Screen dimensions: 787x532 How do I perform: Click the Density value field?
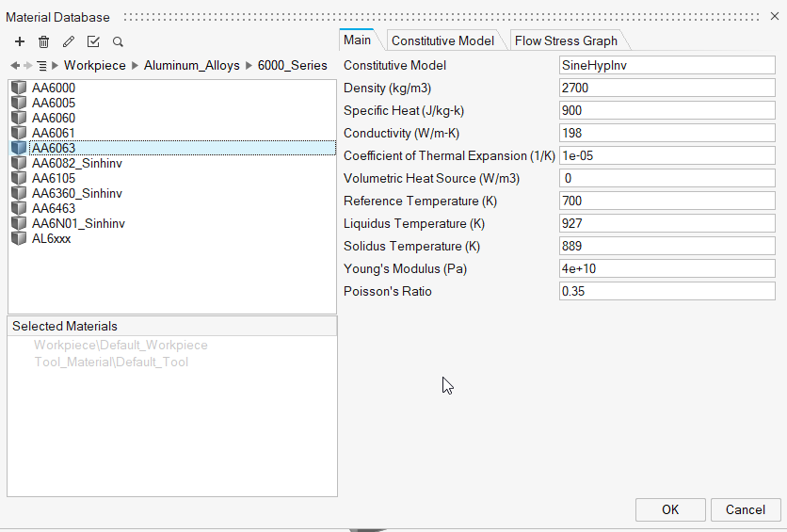point(667,88)
